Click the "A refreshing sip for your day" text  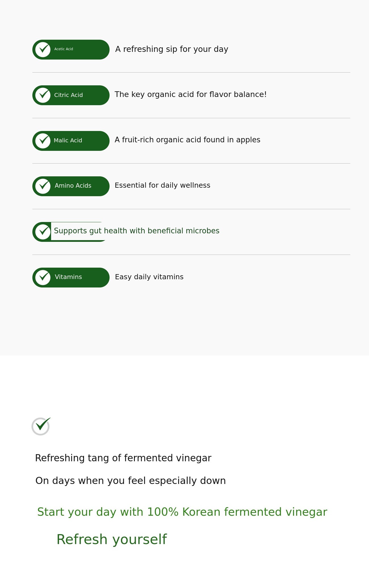tap(171, 49)
